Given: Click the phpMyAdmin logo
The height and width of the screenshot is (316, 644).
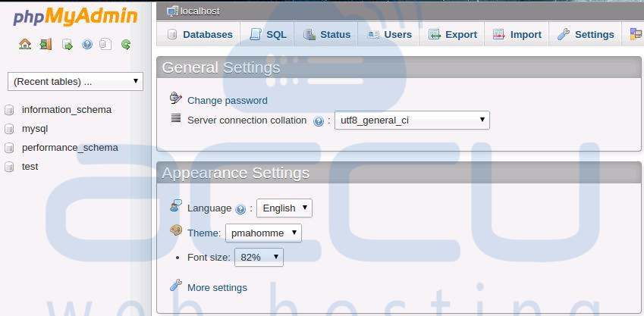Looking at the screenshot, I should click(75, 17).
